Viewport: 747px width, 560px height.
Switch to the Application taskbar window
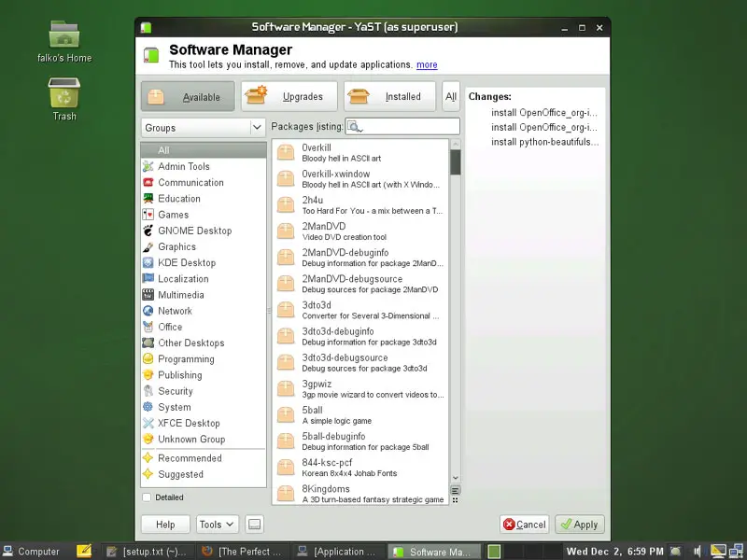(x=337, y=552)
